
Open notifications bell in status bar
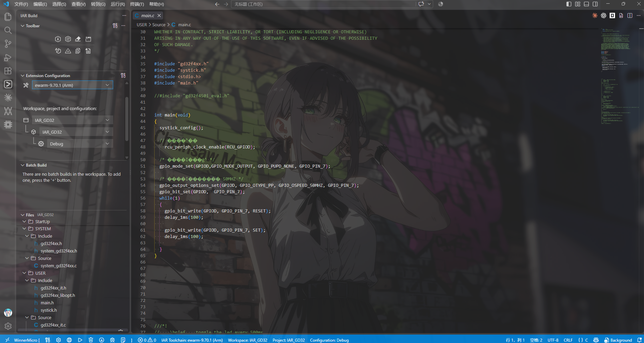tap(639, 340)
